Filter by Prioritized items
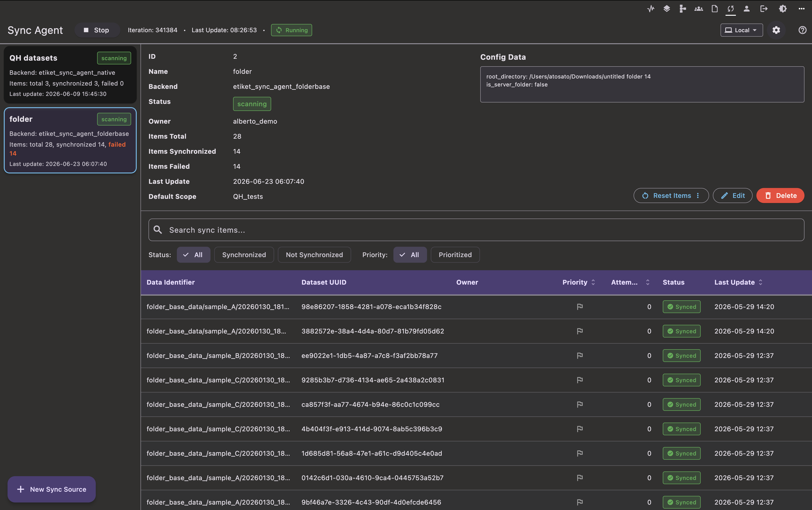 [455, 255]
